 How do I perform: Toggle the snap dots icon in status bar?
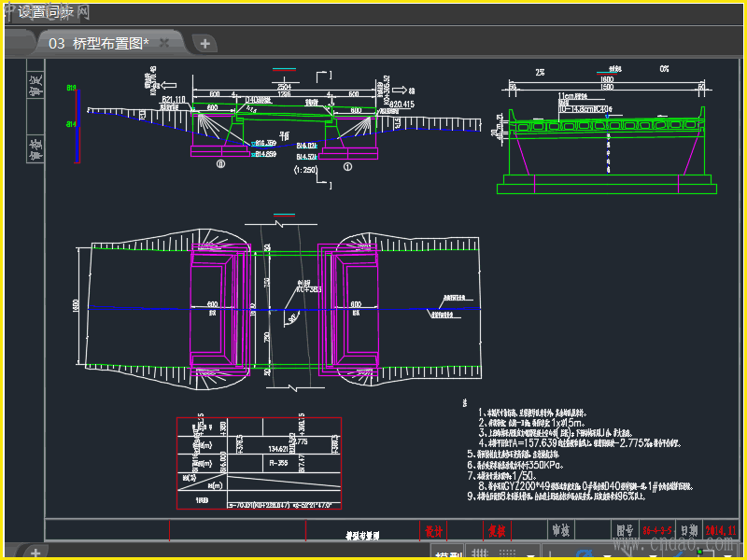point(507,553)
